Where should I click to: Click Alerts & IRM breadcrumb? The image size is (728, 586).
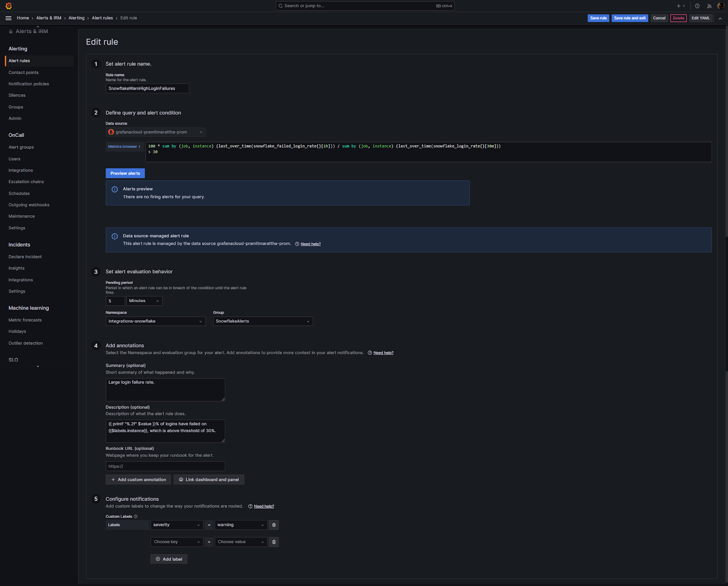[49, 18]
